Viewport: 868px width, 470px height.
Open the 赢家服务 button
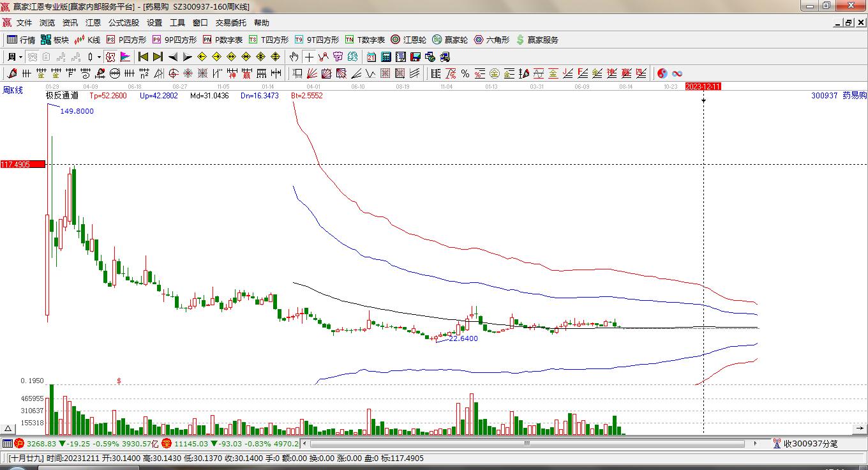(537, 40)
